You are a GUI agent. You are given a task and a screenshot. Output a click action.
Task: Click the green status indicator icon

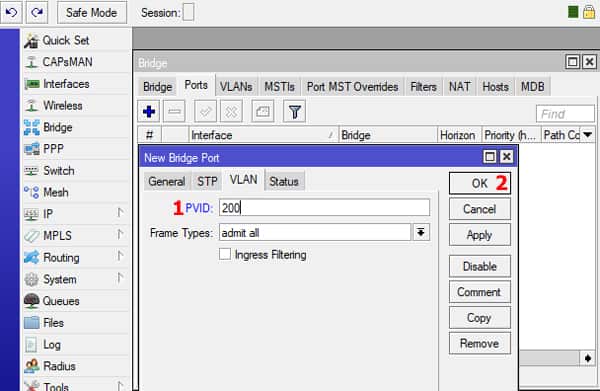click(573, 12)
